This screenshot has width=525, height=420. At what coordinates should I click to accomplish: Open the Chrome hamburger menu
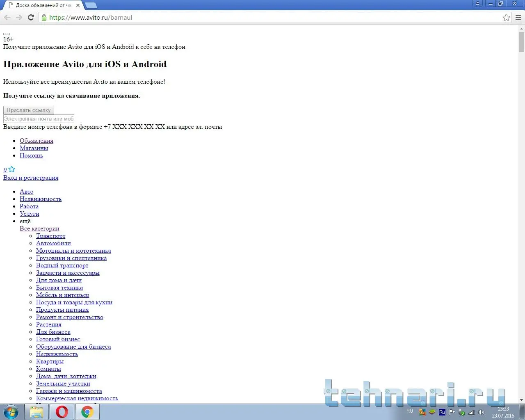518,17
